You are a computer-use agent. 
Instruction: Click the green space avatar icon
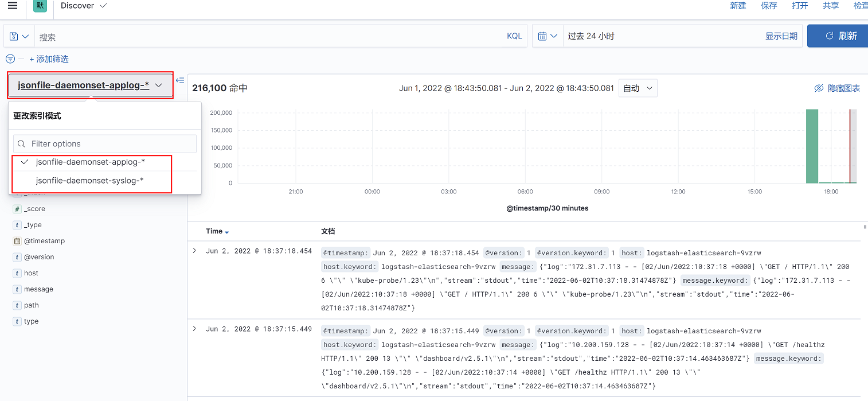pos(40,6)
